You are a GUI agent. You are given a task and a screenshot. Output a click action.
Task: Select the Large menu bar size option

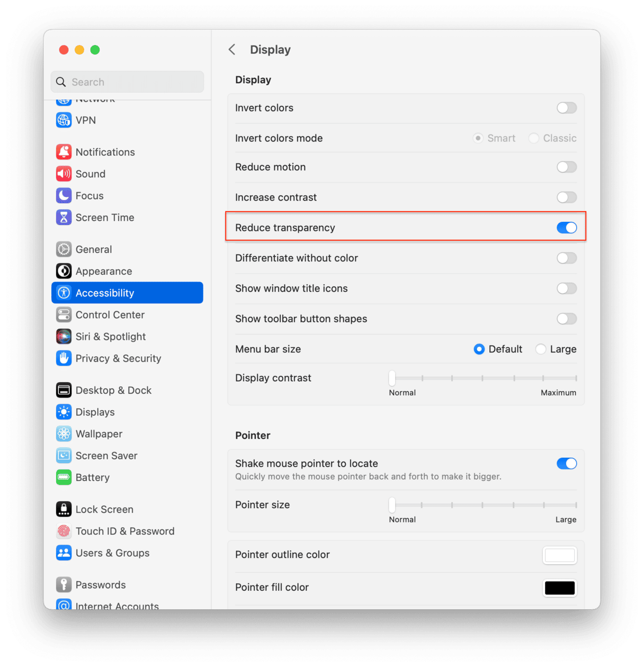(x=541, y=349)
